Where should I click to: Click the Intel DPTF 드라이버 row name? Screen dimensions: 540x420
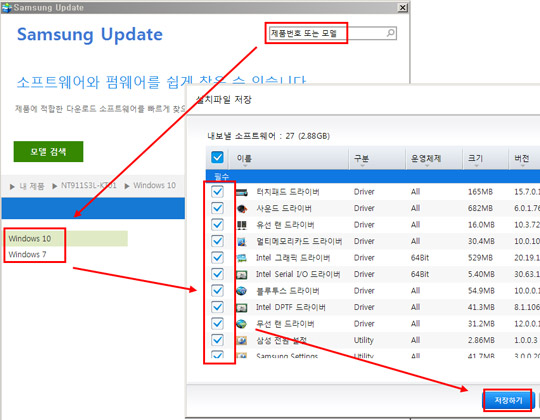click(x=291, y=307)
